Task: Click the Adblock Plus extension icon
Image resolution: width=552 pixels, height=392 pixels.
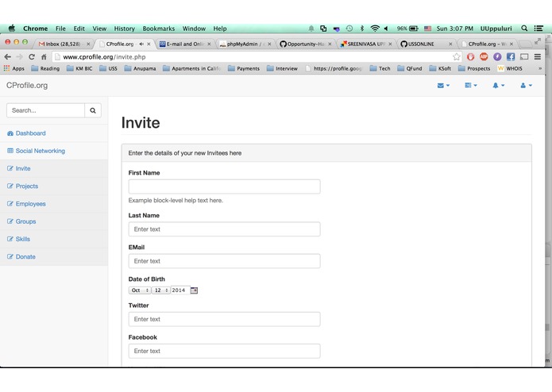Action: [x=484, y=56]
